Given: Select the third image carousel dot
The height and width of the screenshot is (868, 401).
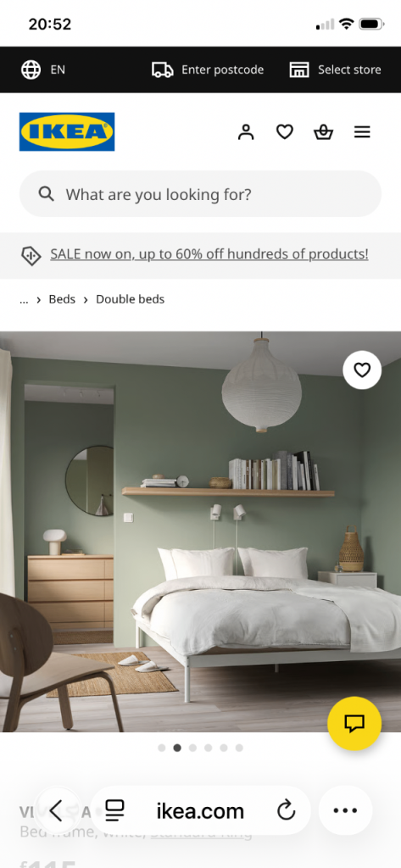Looking at the screenshot, I should [192, 748].
